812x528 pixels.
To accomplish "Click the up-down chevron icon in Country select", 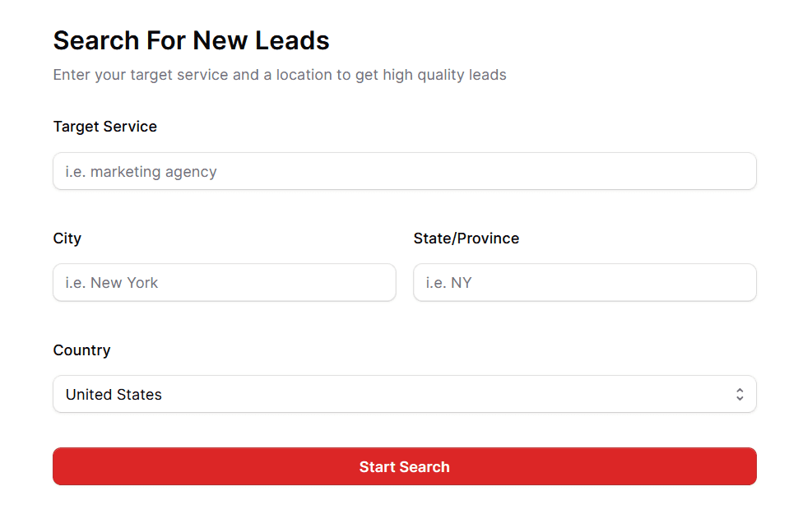I will [x=740, y=394].
